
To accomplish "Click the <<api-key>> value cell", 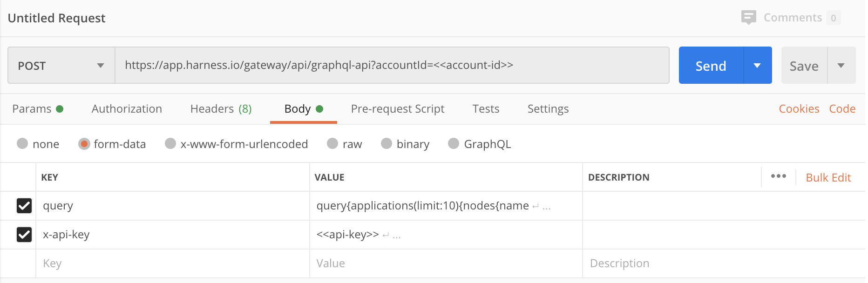I will coord(446,235).
